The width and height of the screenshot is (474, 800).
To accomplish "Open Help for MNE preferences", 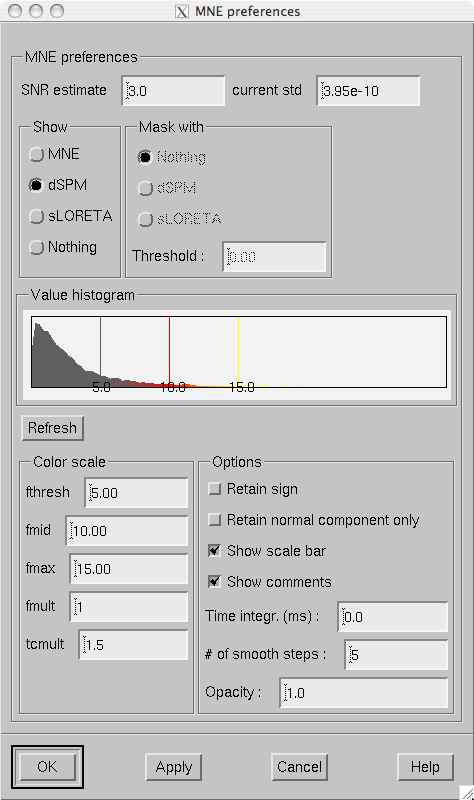I will [425, 767].
